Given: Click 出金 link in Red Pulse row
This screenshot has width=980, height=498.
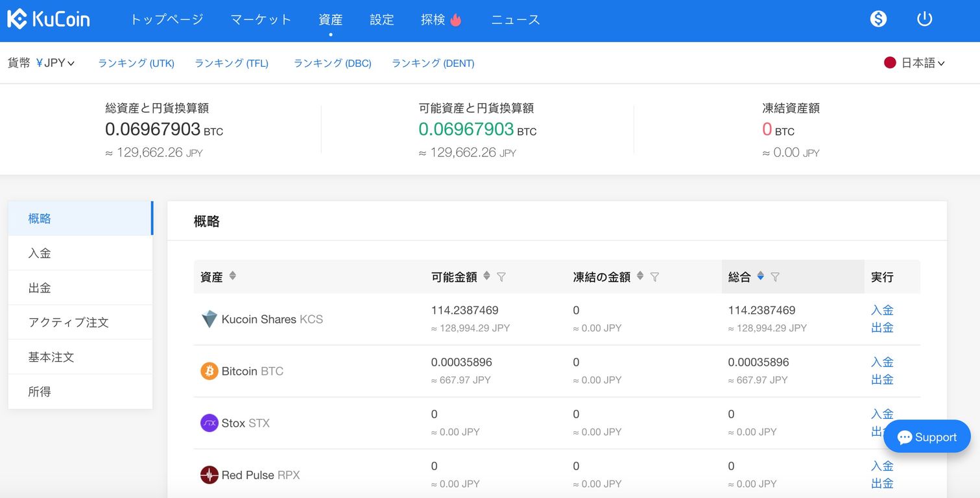Looking at the screenshot, I should tap(882, 483).
